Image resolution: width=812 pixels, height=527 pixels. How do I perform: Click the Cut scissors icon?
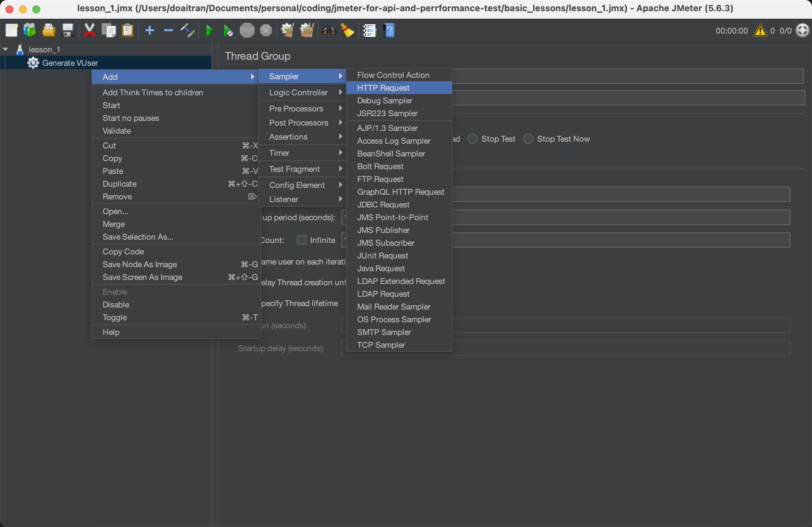(89, 30)
